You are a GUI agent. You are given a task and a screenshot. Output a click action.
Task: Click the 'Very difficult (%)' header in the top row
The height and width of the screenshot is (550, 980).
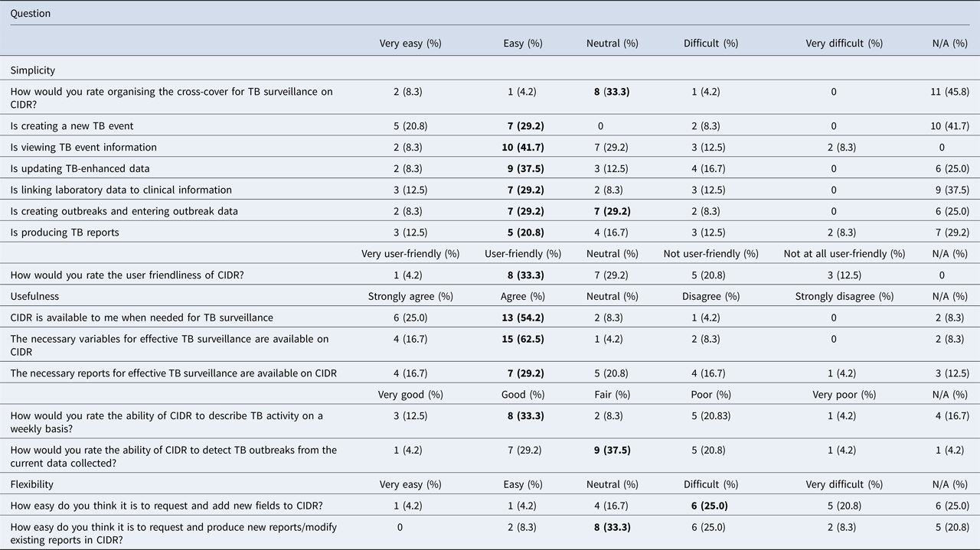[x=844, y=44]
